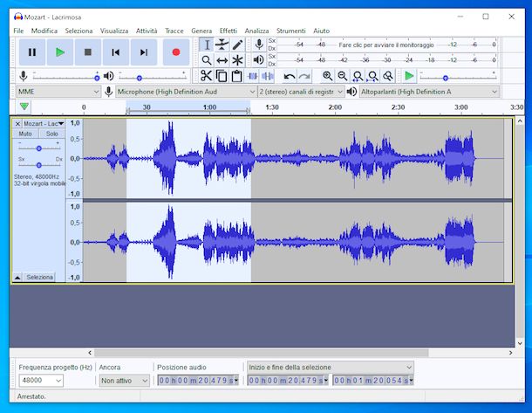Open the Microphone recording device dropdown
The image size is (532, 413).
click(x=186, y=92)
